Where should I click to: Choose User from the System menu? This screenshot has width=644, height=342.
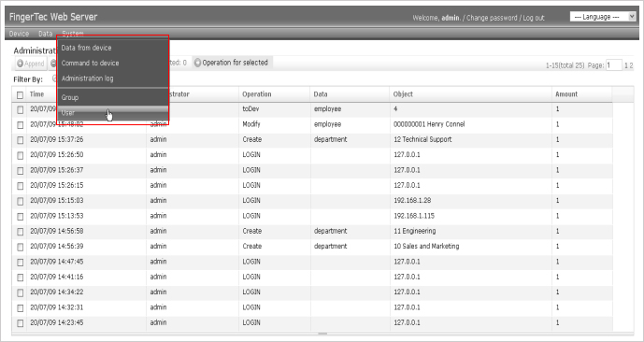pyautogui.click(x=112, y=113)
